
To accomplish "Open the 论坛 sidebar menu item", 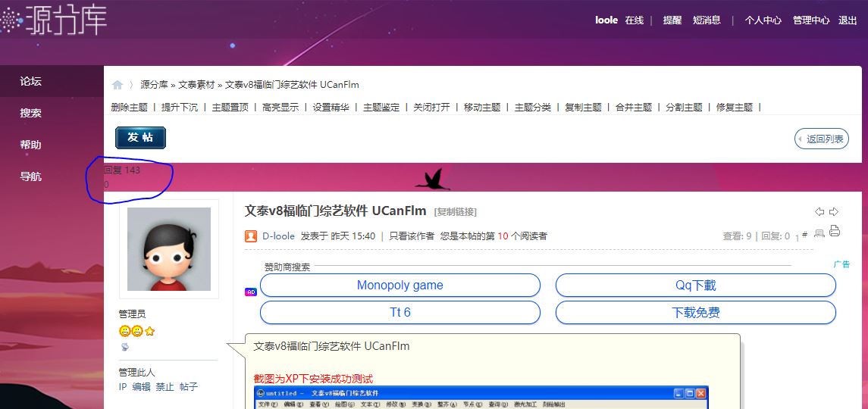I will 31,81.
